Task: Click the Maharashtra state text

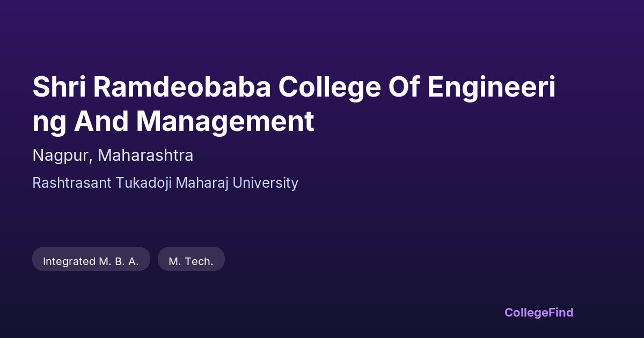Action: pos(145,156)
